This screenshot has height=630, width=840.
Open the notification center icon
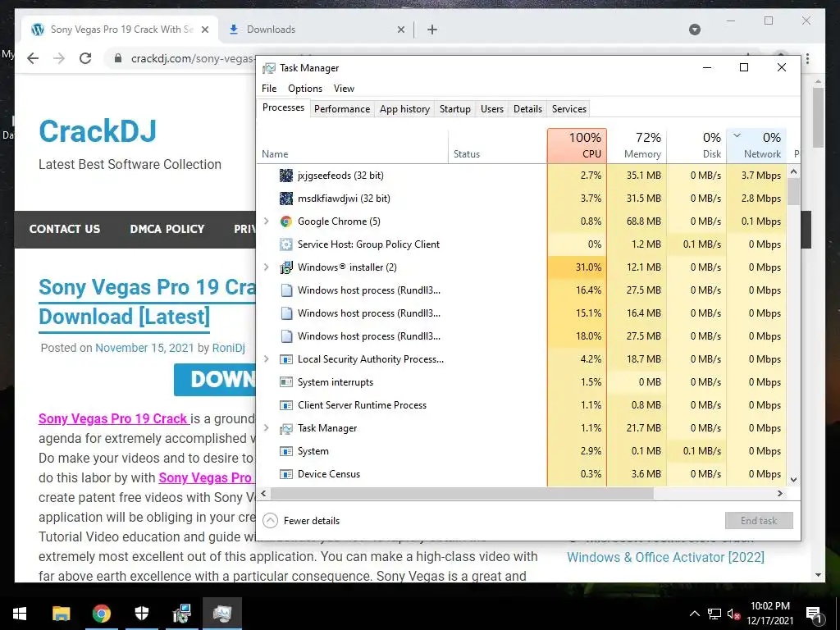[x=815, y=614]
